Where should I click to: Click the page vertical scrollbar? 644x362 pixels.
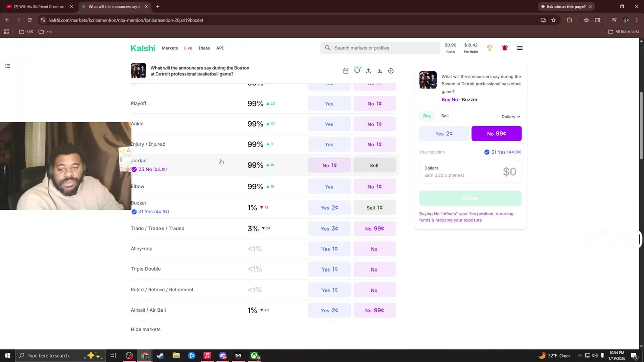click(641, 126)
